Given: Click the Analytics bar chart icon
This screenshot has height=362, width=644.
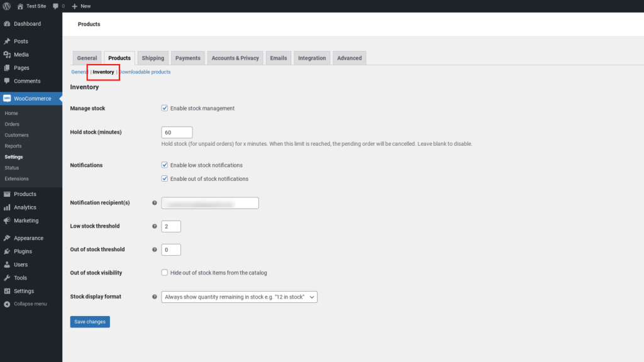Looking at the screenshot, I should tap(7, 207).
